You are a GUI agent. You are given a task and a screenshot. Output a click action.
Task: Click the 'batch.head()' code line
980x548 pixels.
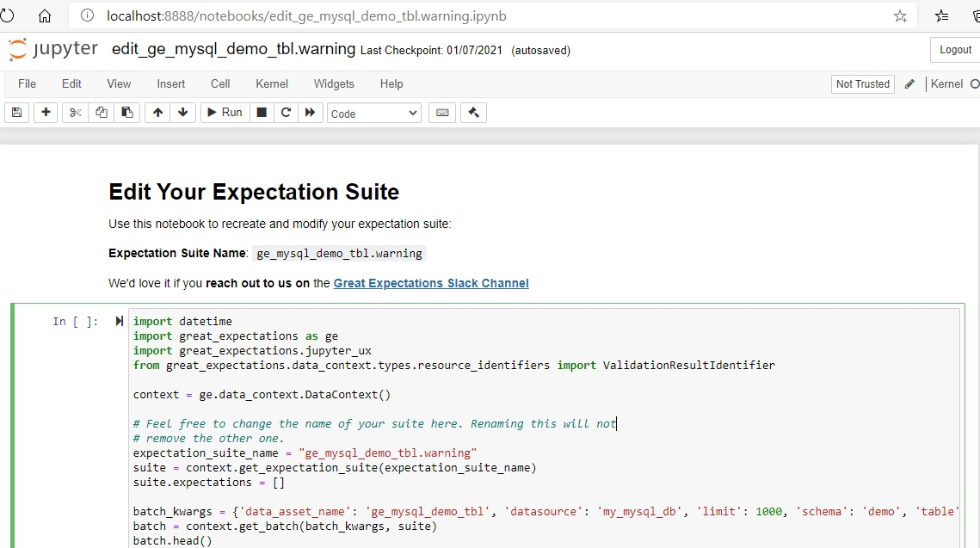click(172, 540)
